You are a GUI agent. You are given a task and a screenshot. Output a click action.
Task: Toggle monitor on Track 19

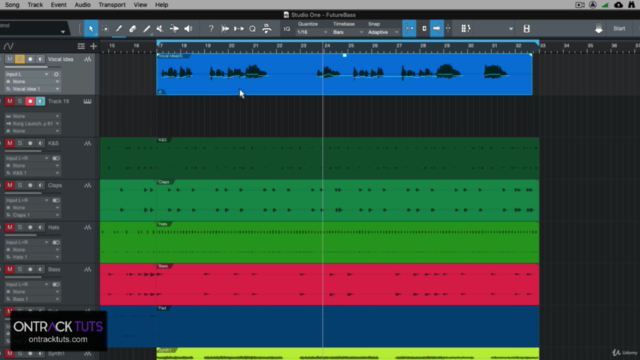click(x=40, y=101)
